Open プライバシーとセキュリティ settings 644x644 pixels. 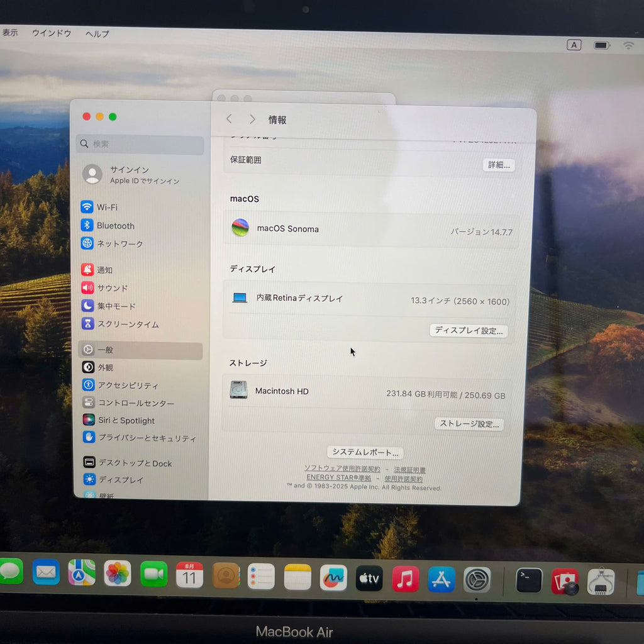click(x=140, y=438)
